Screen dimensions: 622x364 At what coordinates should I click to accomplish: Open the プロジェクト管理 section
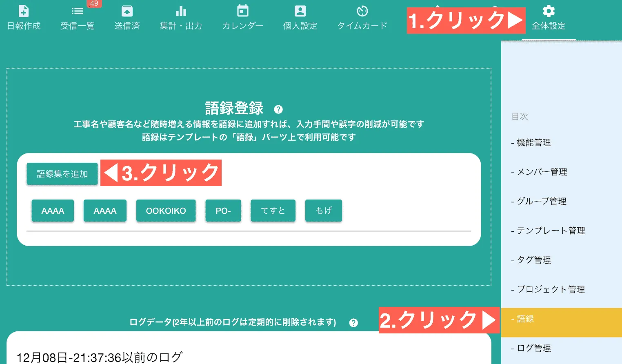551,289
